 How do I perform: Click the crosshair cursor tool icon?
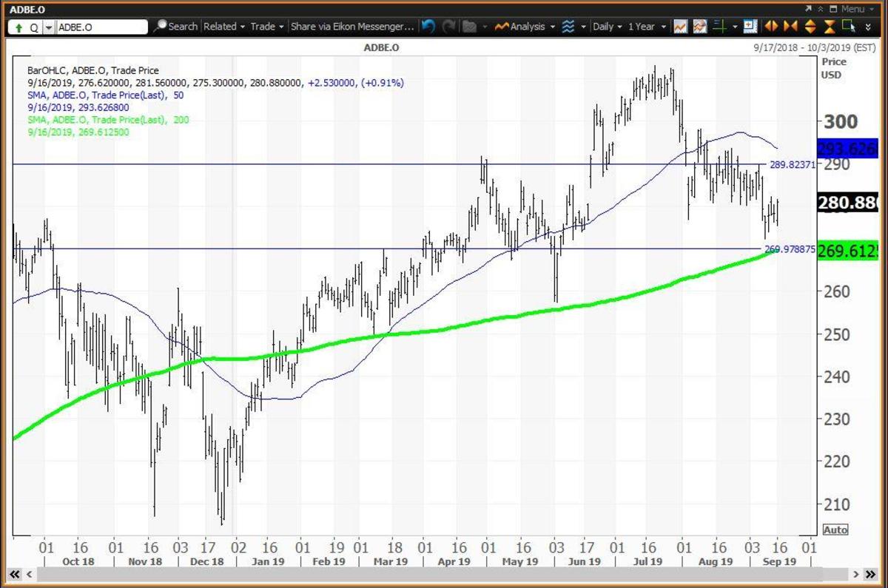click(x=718, y=27)
